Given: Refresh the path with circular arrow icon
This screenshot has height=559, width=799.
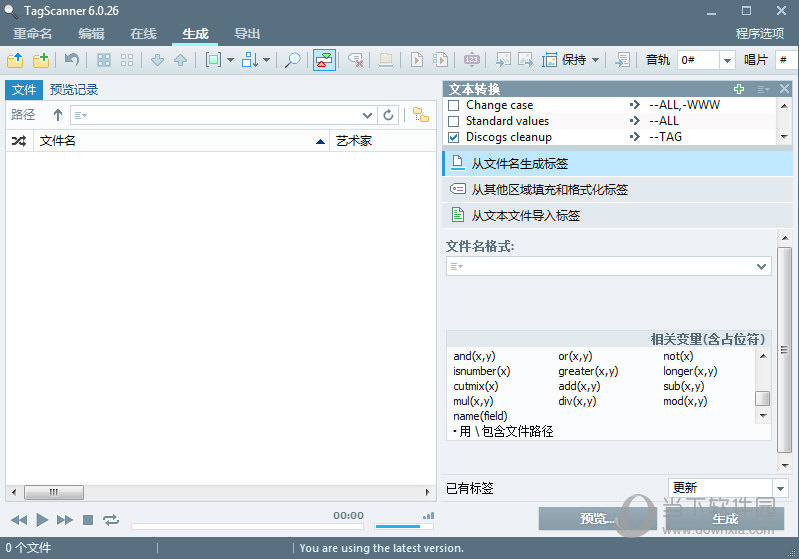Looking at the screenshot, I should click(388, 115).
